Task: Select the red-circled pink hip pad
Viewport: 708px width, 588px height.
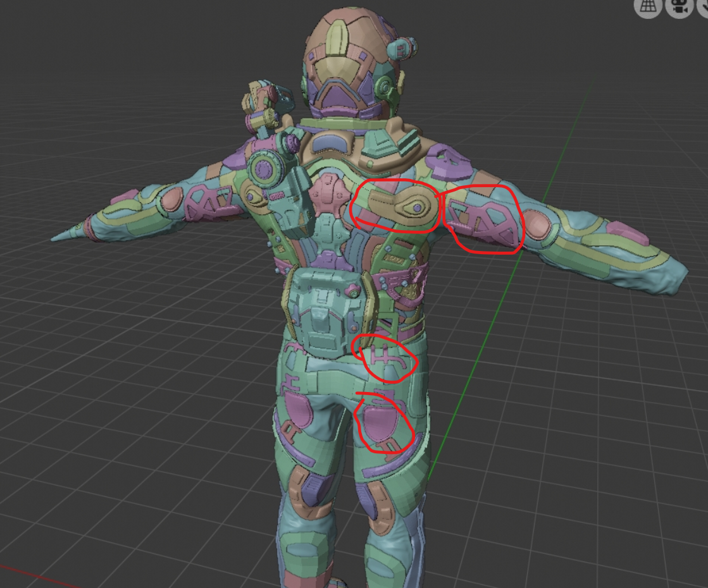Action: (x=378, y=422)
